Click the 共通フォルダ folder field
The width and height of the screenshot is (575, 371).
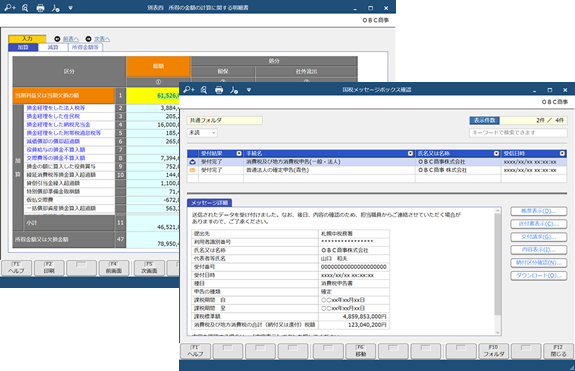click(224, 120)
